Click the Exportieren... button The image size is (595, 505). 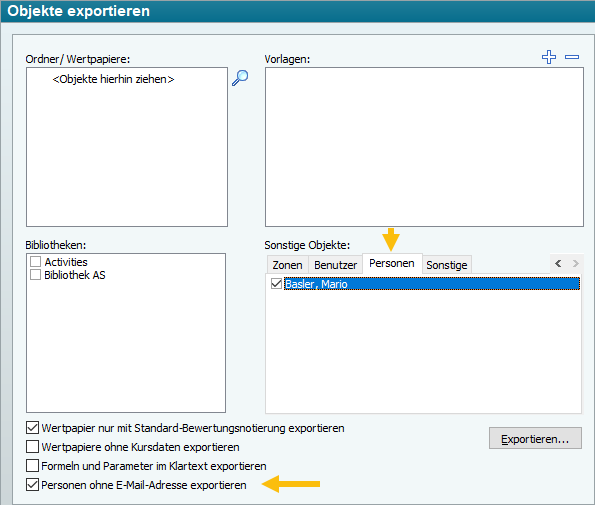[x=535, y=438]
